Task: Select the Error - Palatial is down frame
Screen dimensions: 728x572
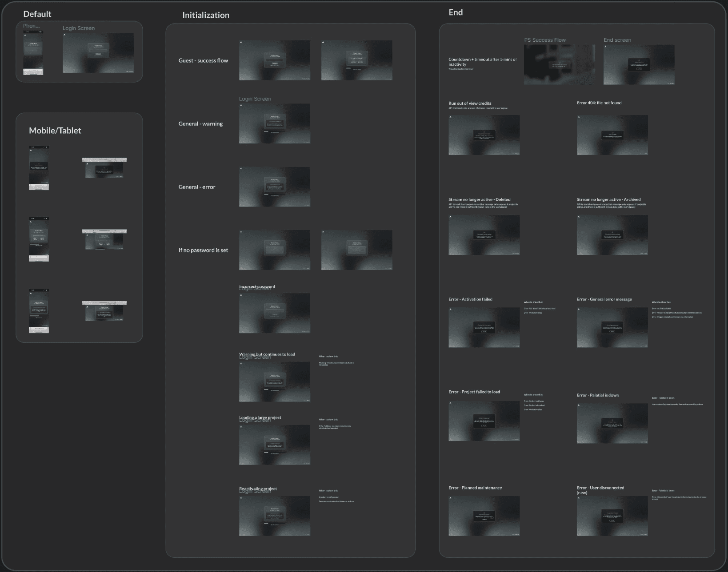Action: click(x=612, y=423)
